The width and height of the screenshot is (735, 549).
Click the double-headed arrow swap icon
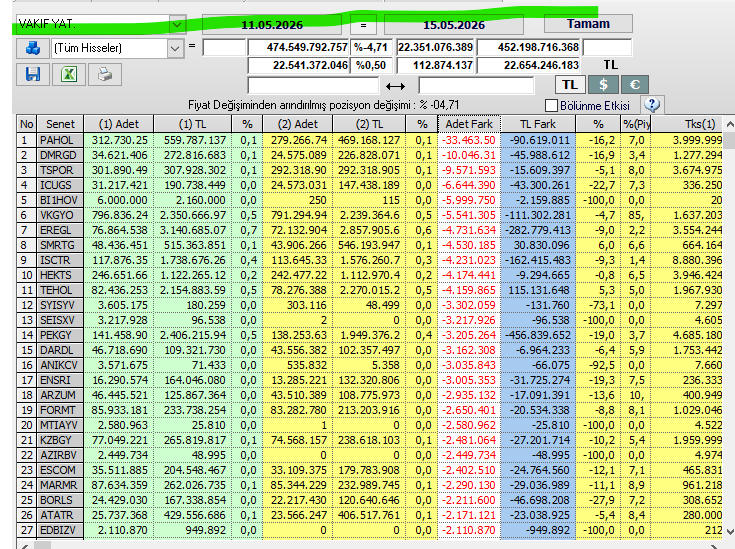[395, 86]
